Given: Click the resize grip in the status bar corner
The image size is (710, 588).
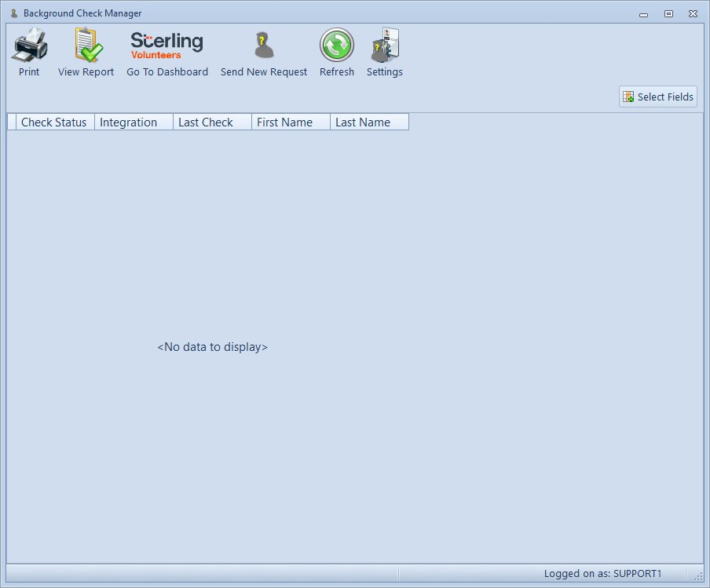Looking at the screenshot, I should pos(698,576).
